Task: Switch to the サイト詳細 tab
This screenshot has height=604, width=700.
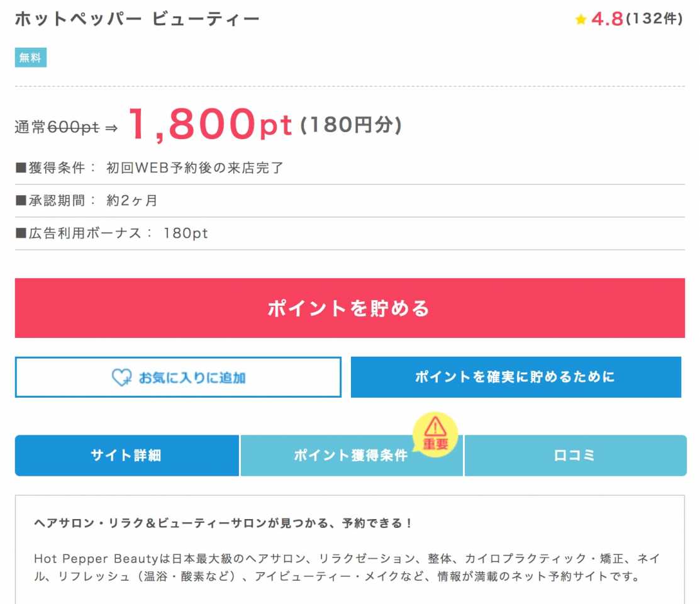Action: coord(127,456)
